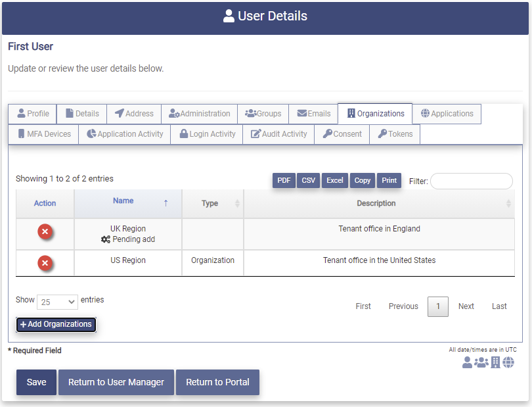532x407 pixels.
Task: Open the Tokens tab
Action: [395, 134]
